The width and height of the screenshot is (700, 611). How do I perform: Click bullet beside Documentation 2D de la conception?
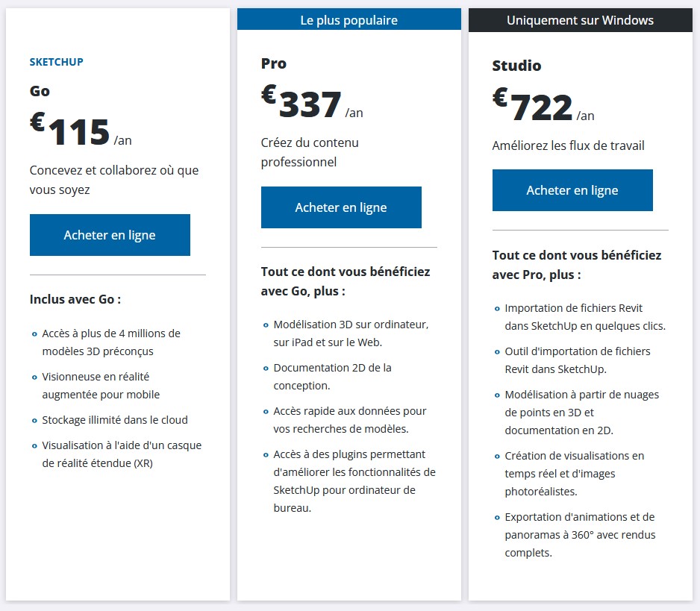[266, 369]
